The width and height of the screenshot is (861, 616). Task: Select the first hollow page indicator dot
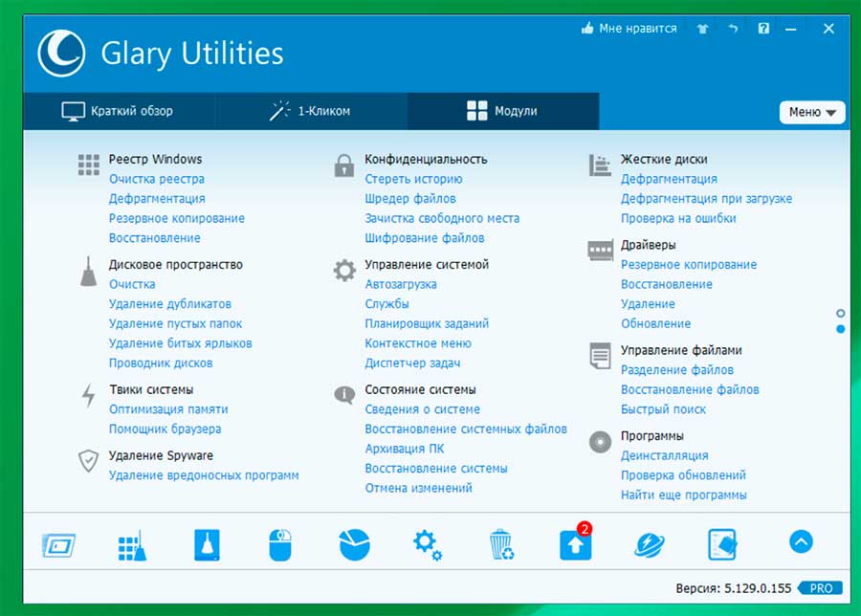pyautogui.click(x=840, y=313)
